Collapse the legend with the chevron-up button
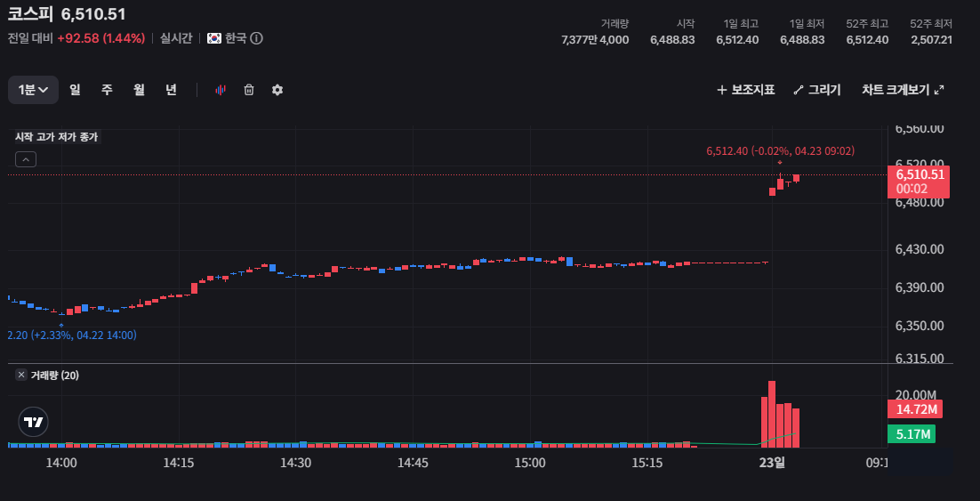980x501 pixels. pos(26,159)
